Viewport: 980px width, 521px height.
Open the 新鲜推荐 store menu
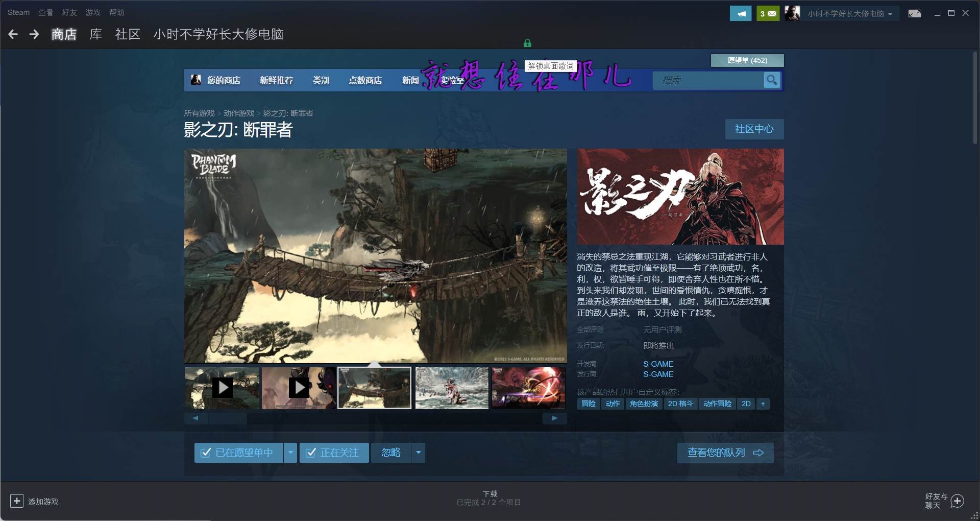click(277, 80)
